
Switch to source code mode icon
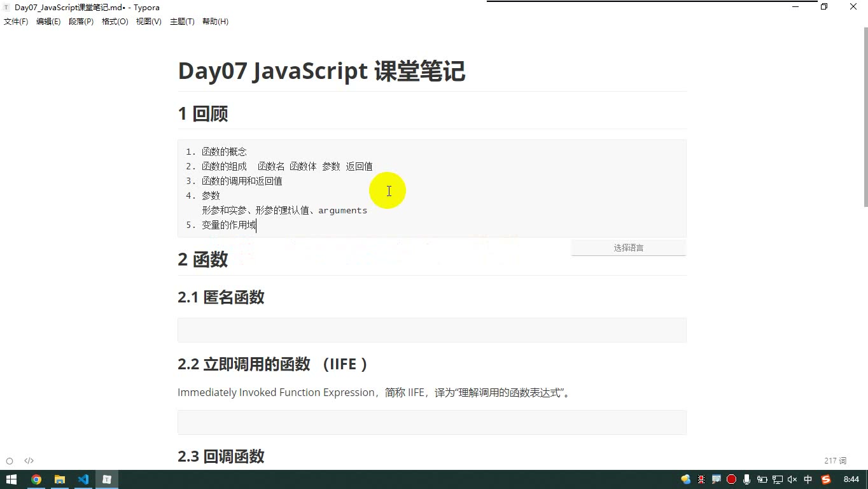pos(29,461)
